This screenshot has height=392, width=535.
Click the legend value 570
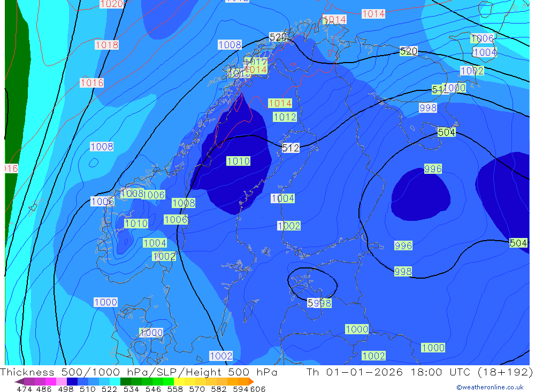(196, 389)
